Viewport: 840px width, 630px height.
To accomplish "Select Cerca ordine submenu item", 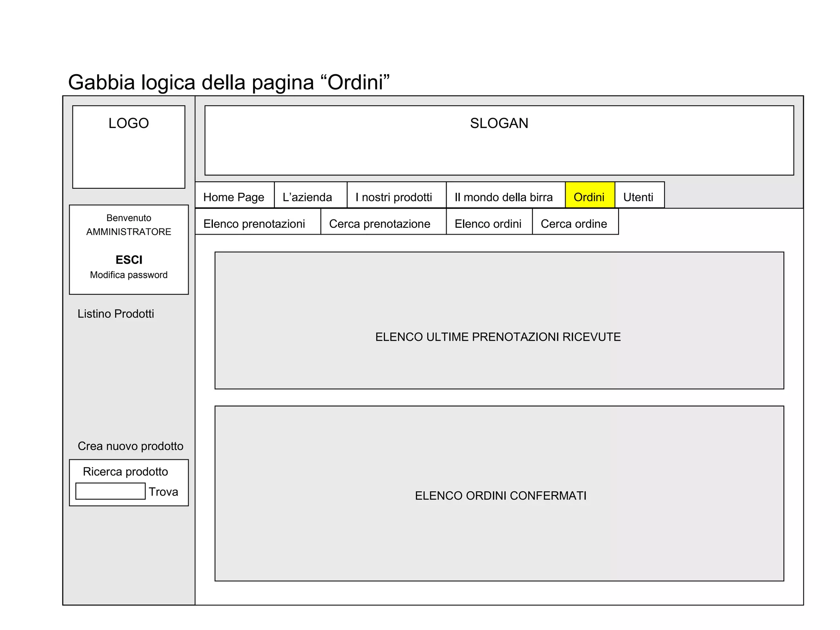I will coord(575,222).
